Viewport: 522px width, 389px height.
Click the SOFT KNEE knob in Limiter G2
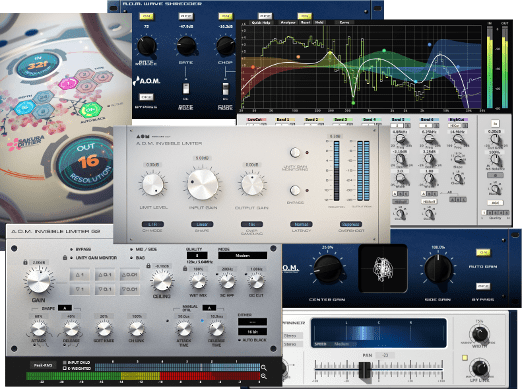point(104,329)
